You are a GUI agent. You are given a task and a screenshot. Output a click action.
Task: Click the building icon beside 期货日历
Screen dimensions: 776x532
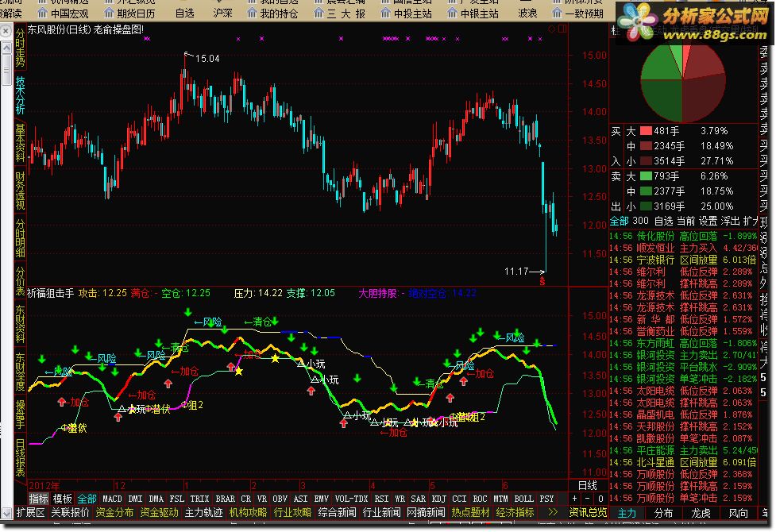[x=109, y=13]
